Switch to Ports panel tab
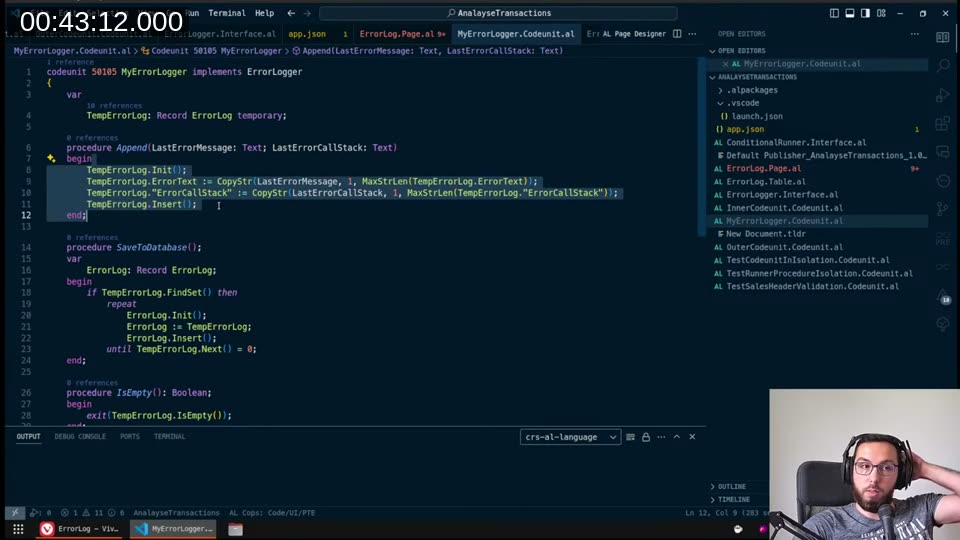Image resolution: width=960 pixels, height=540 pixels. (130, 437)
